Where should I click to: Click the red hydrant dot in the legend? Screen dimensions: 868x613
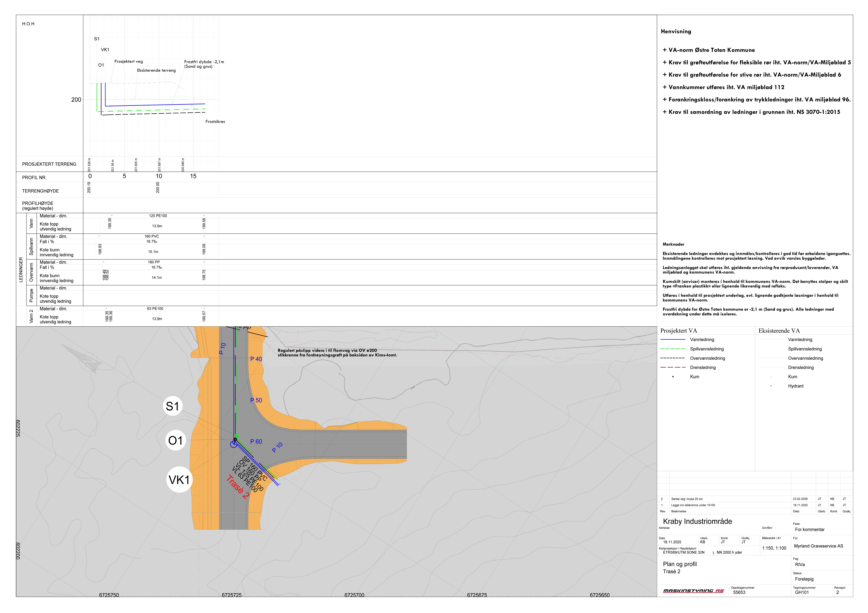tap(771, 386)
